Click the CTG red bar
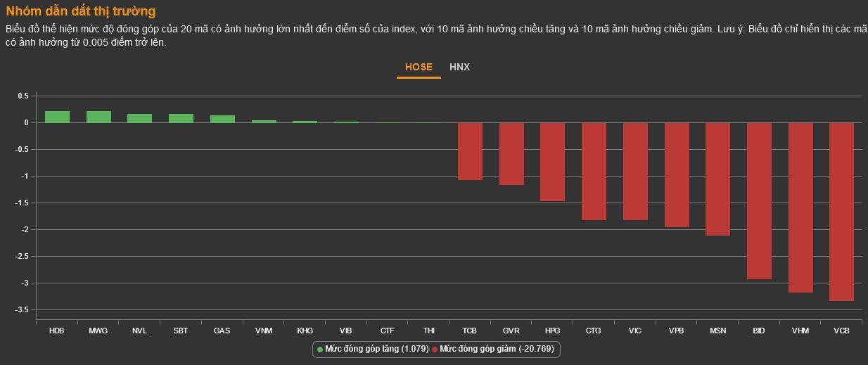This screenshot has height=365, width=868. pos(594,171)
